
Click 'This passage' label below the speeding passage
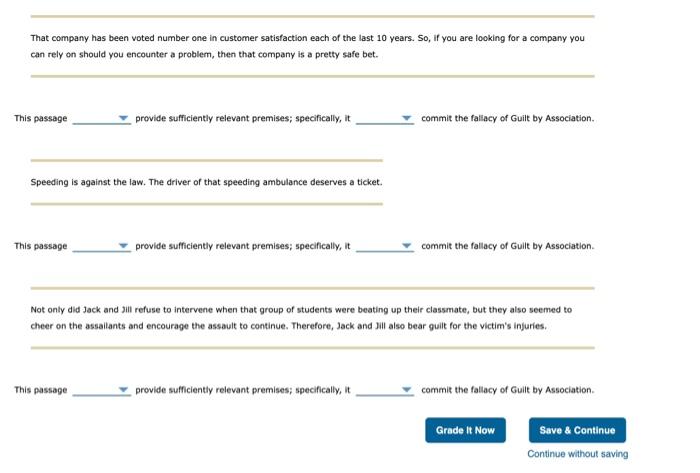click(x=41, y=246)
